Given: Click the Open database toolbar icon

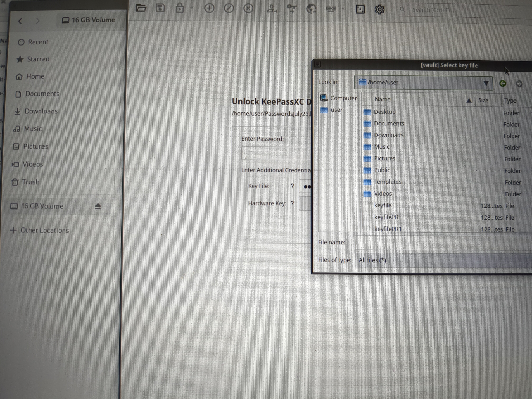Looking at the screenshot, I should point(141,8).
